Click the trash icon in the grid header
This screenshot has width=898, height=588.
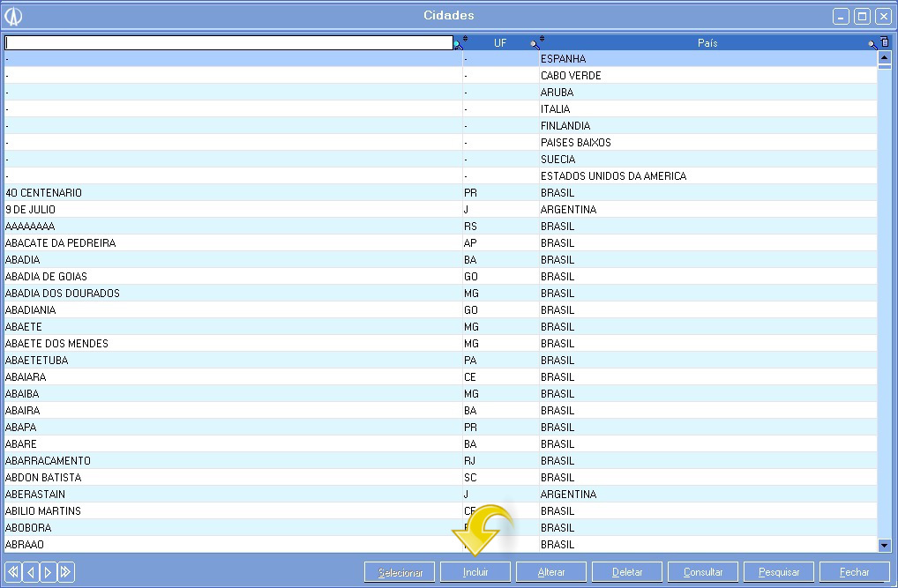pyautogui.click(x=885, y=42)
